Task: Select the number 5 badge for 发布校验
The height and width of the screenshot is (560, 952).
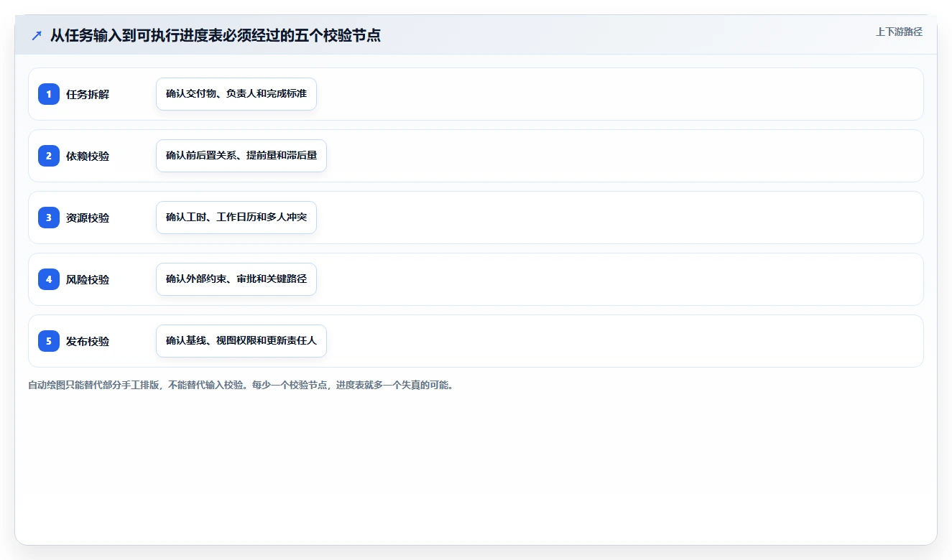Action: point(49,341)
